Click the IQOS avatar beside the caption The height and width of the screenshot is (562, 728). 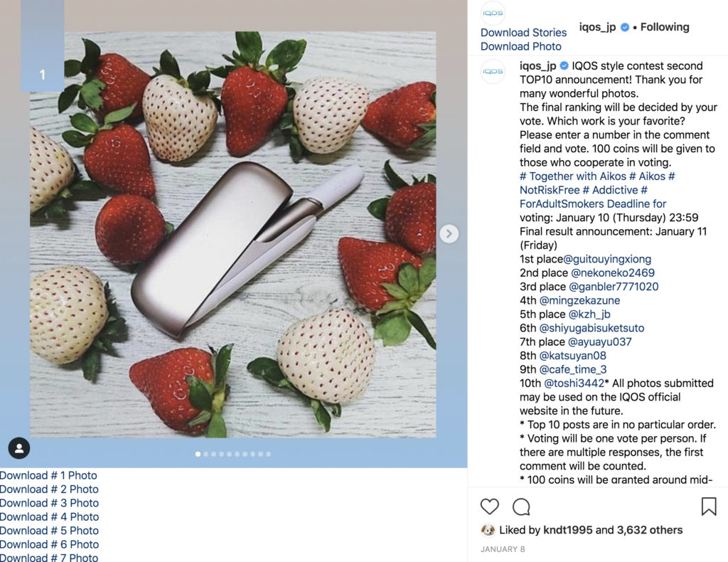click(493, 71)
